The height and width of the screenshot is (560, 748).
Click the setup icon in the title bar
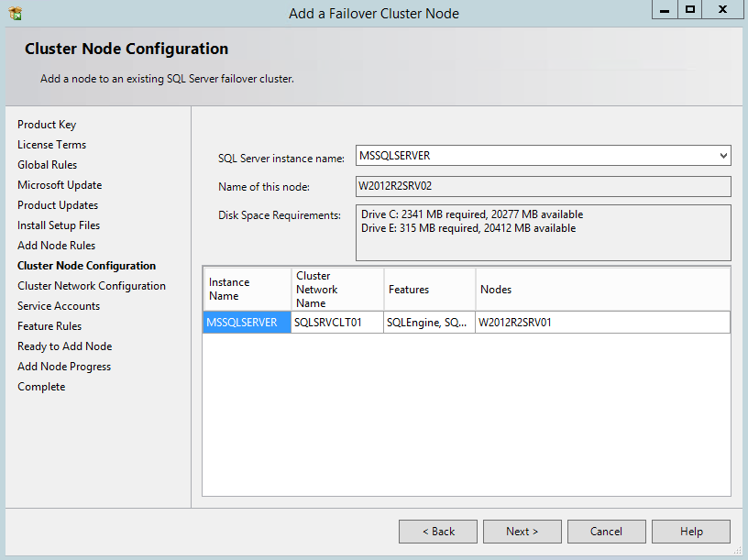[15, 13]
